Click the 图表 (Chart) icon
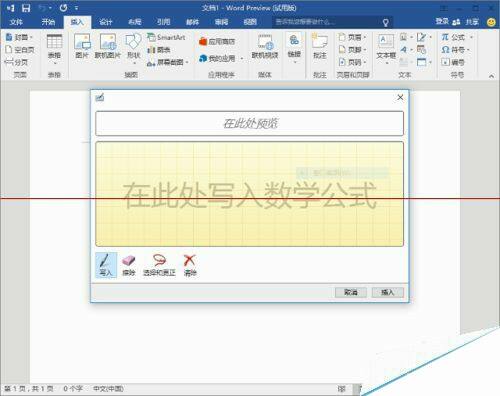This screenshot has height=396, width=500. pos(159,50)
